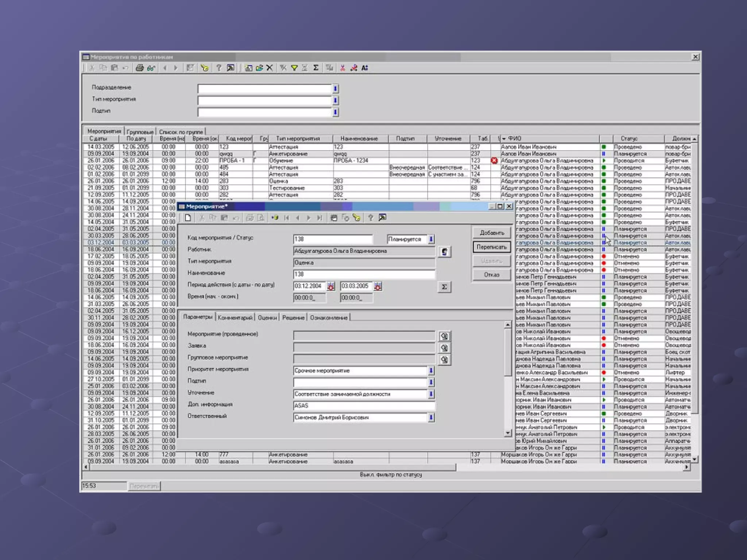Image resolution: width=747 pixels, height=560 pixels.
Task: Click the binoculars search icon
Action: coord(151,68)
